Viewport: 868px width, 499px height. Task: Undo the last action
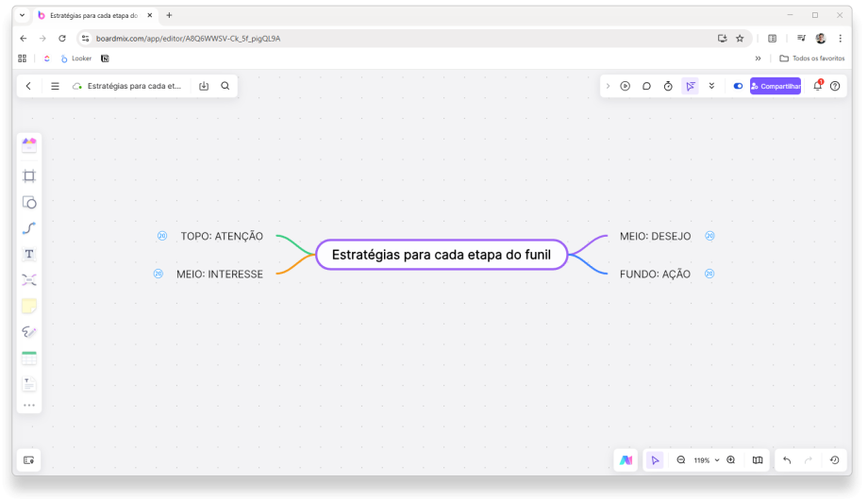pos(787,460)
